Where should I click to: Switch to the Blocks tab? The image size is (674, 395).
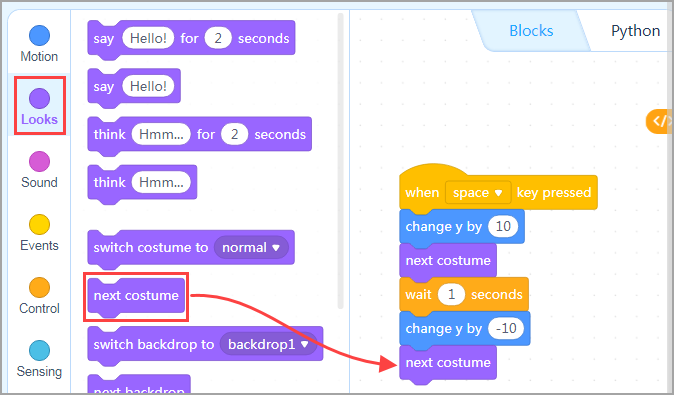click(x=531, y=31)
